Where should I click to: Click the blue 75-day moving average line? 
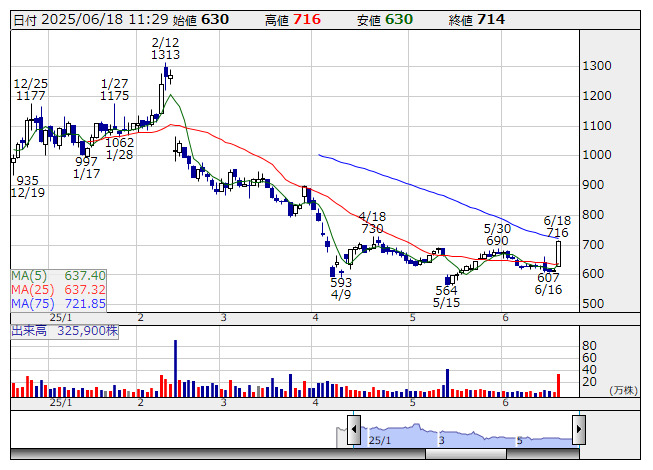click(x=437, y=194)
